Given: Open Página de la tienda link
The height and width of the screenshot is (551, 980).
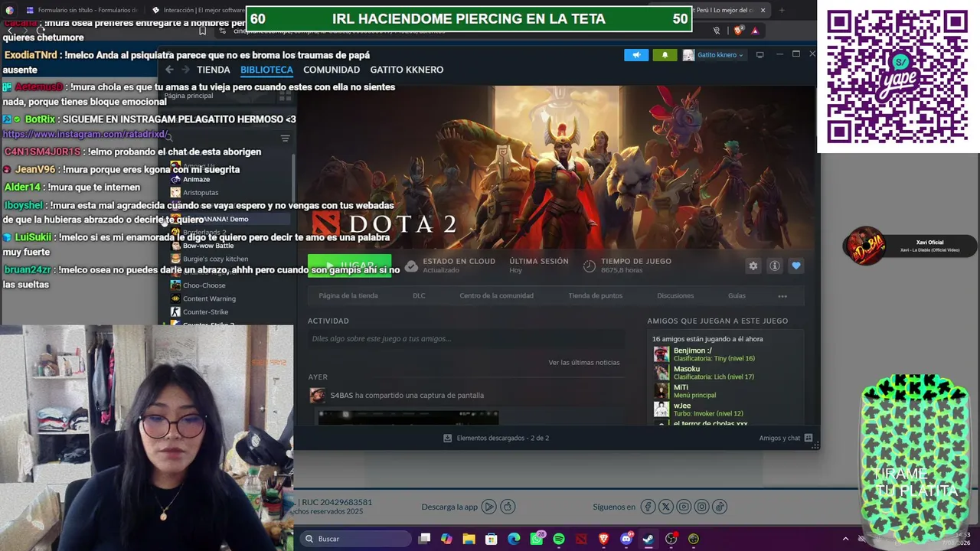Looking at the screenshot, I should tap(348, 295).
